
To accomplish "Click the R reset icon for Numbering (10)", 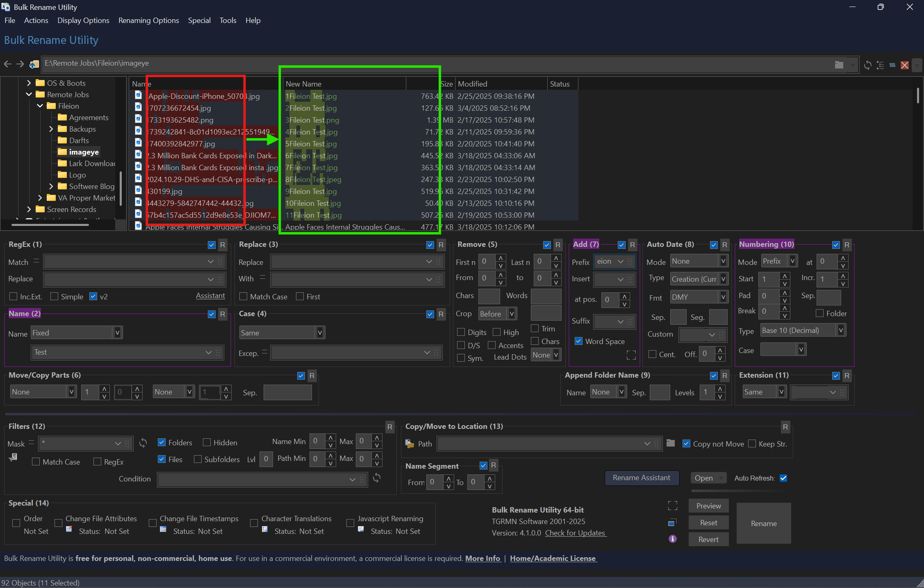I will (847, 245).
